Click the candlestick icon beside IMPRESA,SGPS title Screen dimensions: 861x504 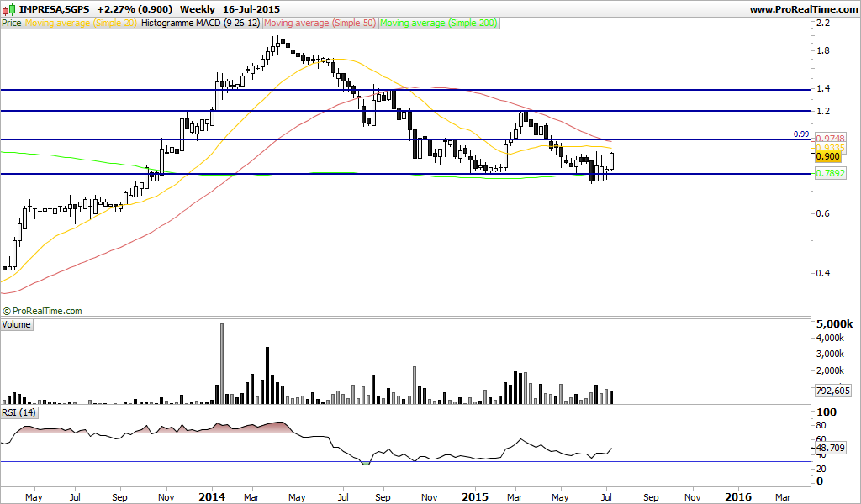(8, 9)
